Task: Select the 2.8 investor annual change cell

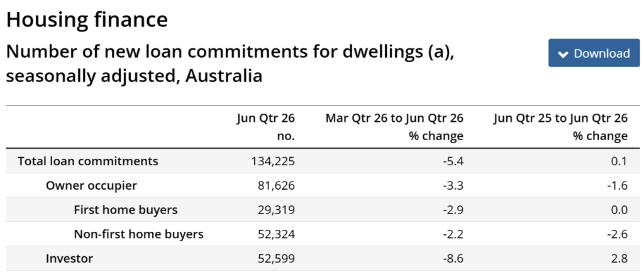Action: tap(621, 259)
